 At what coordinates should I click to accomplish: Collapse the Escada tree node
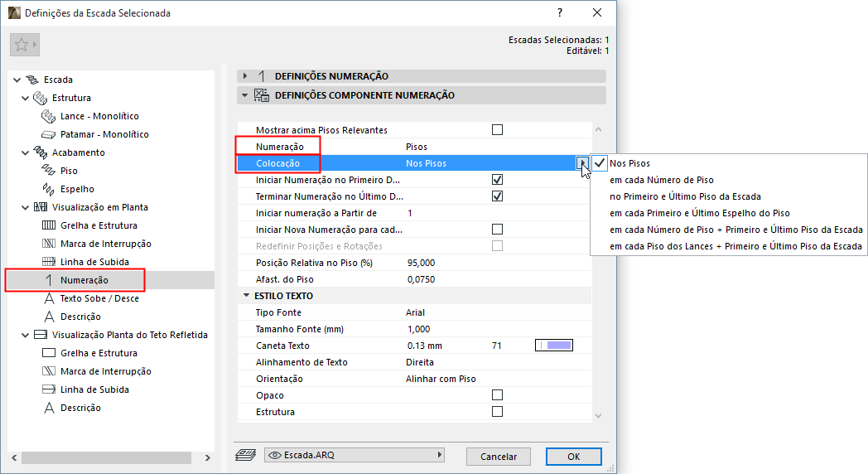point(17,80)
